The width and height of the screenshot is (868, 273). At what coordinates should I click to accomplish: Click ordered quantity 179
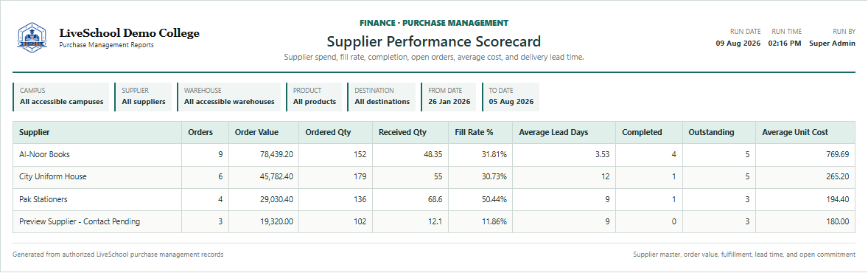360,177
